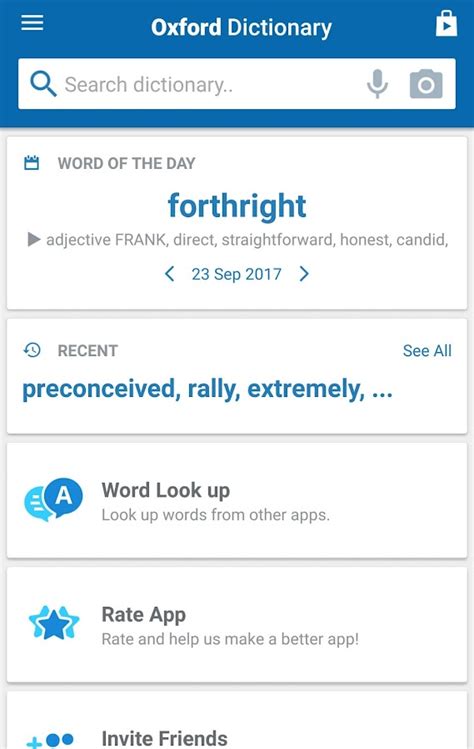The image size is (474, 749).
Task: Tap the magnifying glass search icon
Action: [43, 84]
